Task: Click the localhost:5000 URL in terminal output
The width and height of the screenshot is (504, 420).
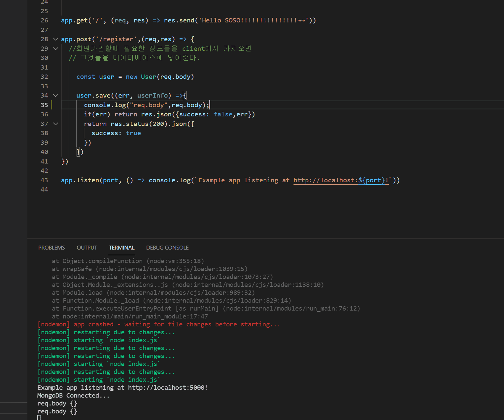Action: 167,388
